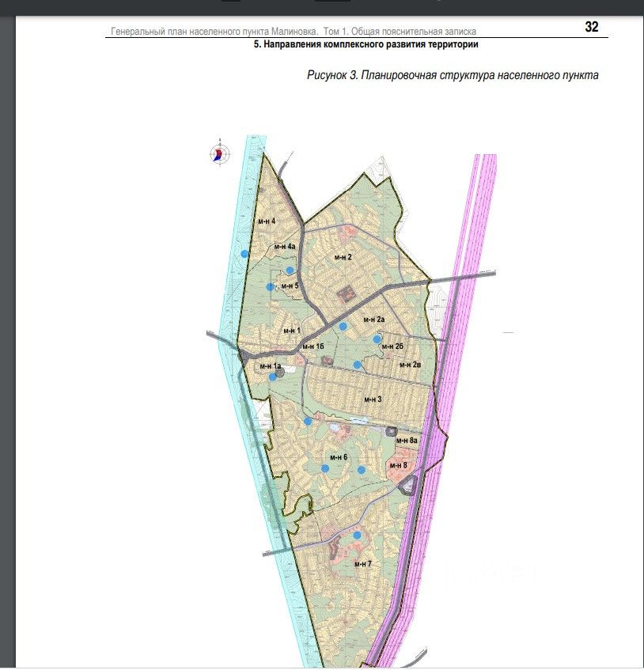Click map label 'м-н 1а'
644x670 pixels.
pos(270,366)
